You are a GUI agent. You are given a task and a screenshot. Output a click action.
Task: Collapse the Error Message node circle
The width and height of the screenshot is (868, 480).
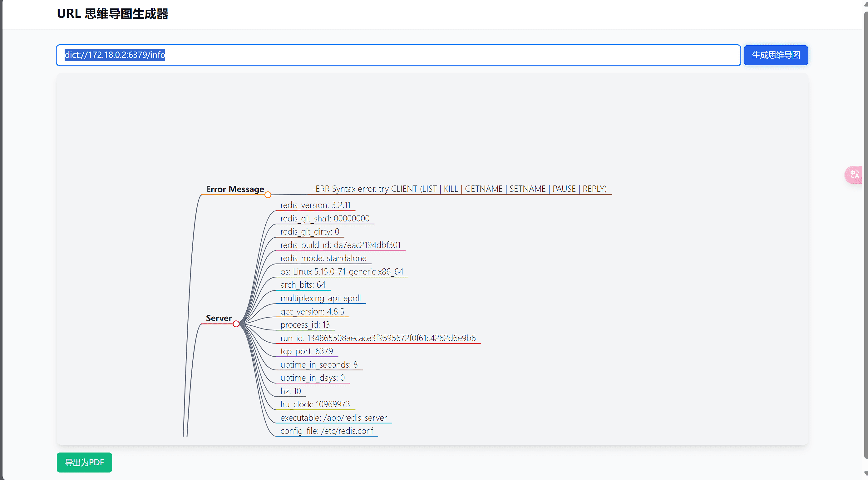point(268,195)
